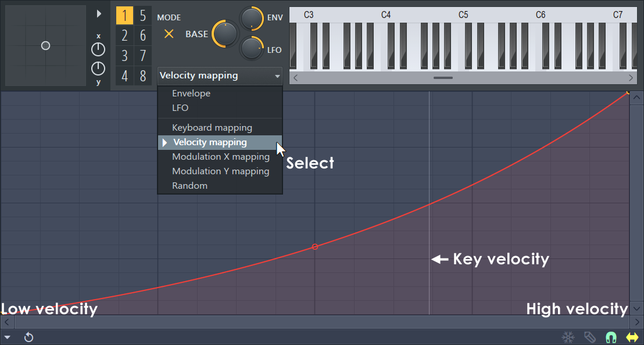644x345 pixels.
Task: Choose Keyboard mapping option
Action: coord(220,128)
